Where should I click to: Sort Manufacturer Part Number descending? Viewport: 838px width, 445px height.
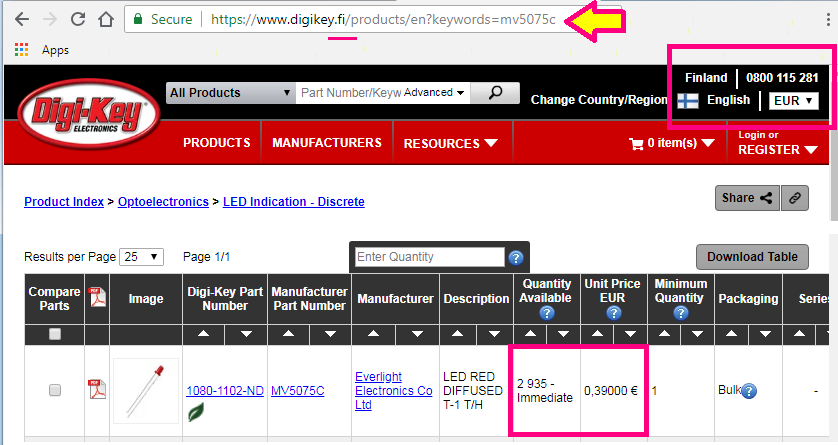tap(330, 334)
